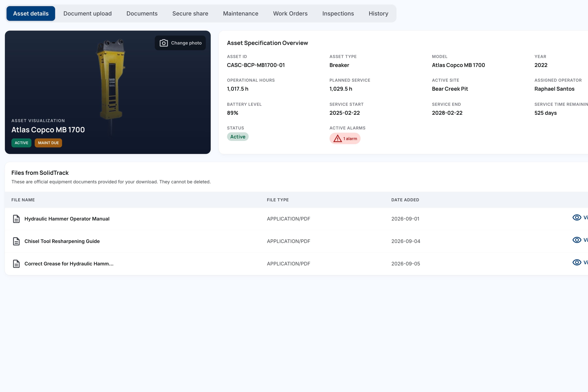588x392 pixels.
Task: Open the Document upload tab
Action: click(x=88, y=14)
